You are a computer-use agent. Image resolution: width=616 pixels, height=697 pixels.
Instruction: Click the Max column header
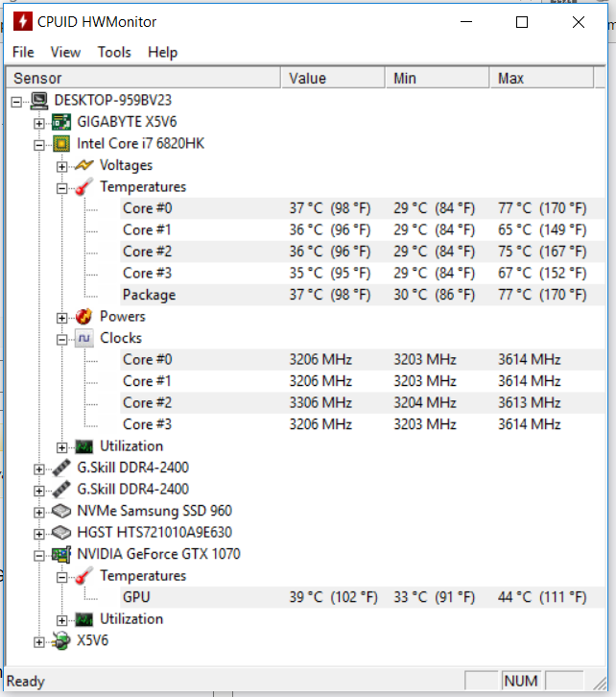(x=542, y=78)
